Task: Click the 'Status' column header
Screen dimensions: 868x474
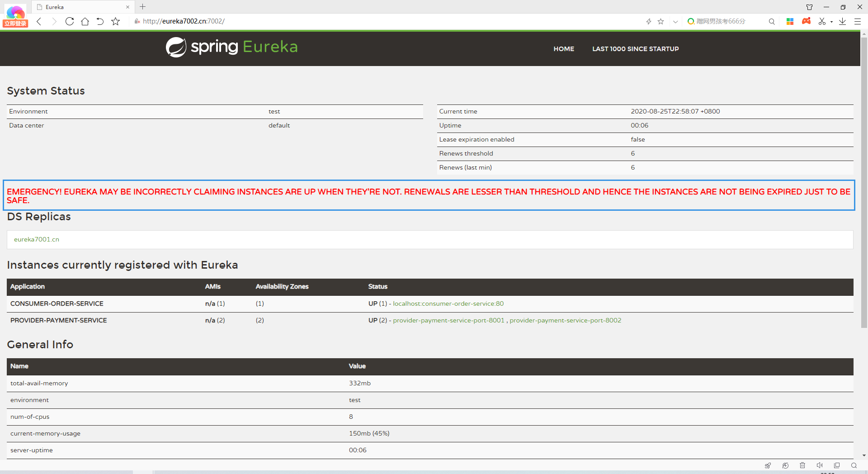Action: (378, 287)
